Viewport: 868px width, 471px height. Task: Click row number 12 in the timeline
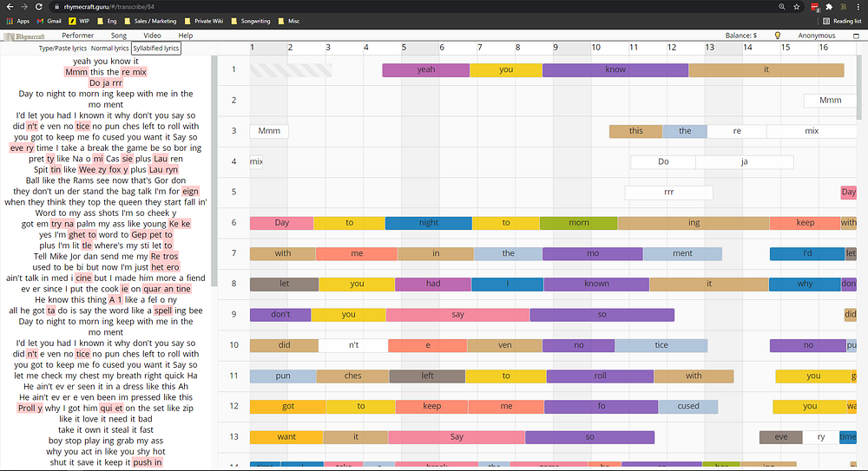point(234,406)
